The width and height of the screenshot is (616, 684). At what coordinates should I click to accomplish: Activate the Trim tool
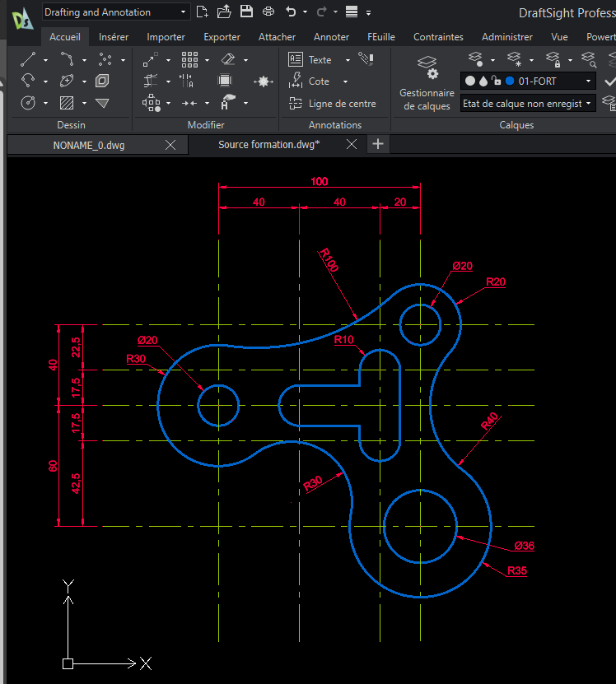tap(151, 81)
